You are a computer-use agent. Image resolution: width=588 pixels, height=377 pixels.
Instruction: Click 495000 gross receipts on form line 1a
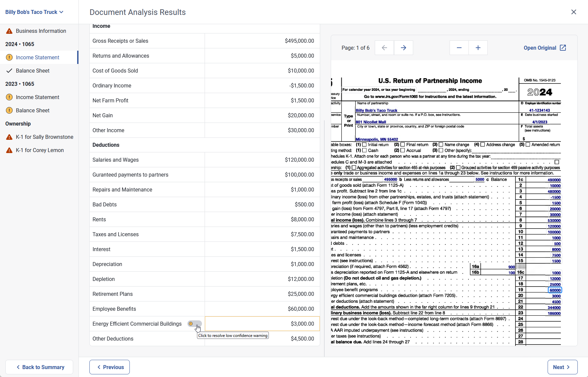click(390, 180)
